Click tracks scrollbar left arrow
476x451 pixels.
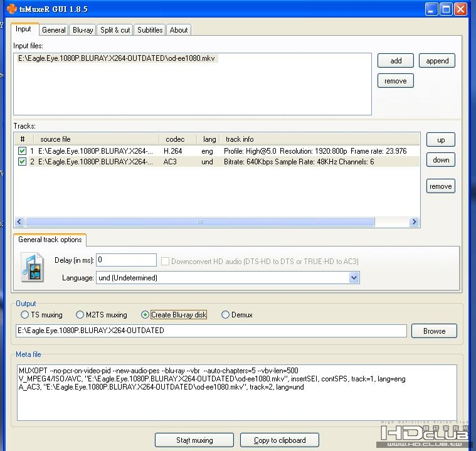19,221
